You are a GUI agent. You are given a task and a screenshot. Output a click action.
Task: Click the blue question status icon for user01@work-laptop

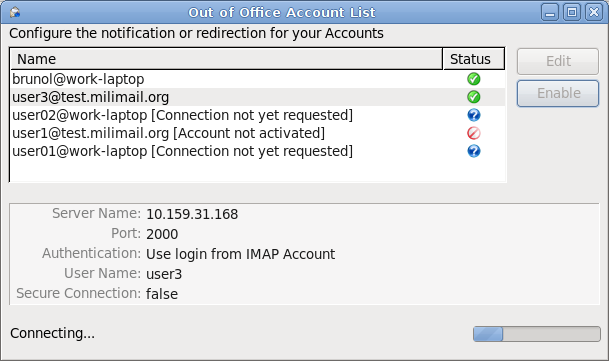[473, 151]
